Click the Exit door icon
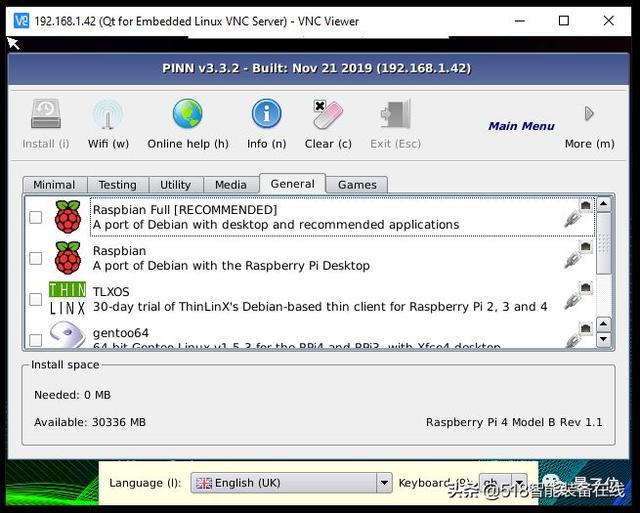640x513 pixels. [396, 114]
